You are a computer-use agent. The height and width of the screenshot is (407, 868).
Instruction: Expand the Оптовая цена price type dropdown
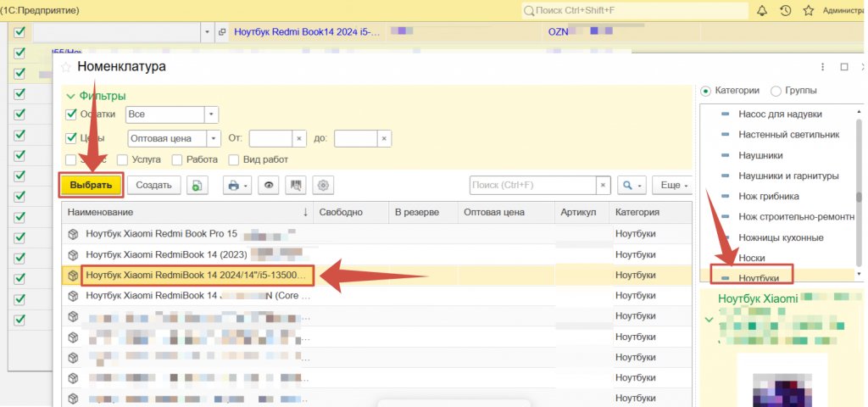[x=214, y=138]
